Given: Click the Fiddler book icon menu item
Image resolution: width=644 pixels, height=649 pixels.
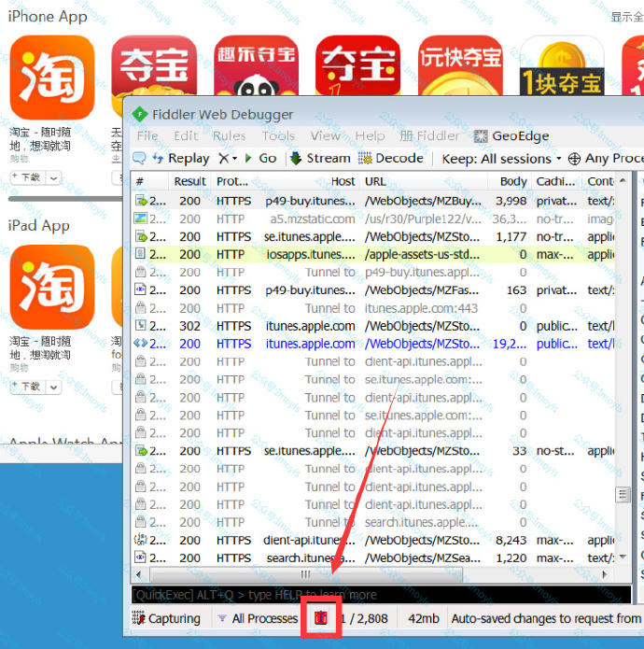Looking at the screenshot, I should [x=430, y=135].
